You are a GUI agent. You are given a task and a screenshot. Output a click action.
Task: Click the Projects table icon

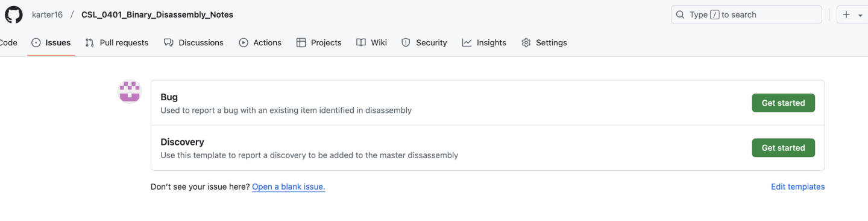tap(301, 42)
